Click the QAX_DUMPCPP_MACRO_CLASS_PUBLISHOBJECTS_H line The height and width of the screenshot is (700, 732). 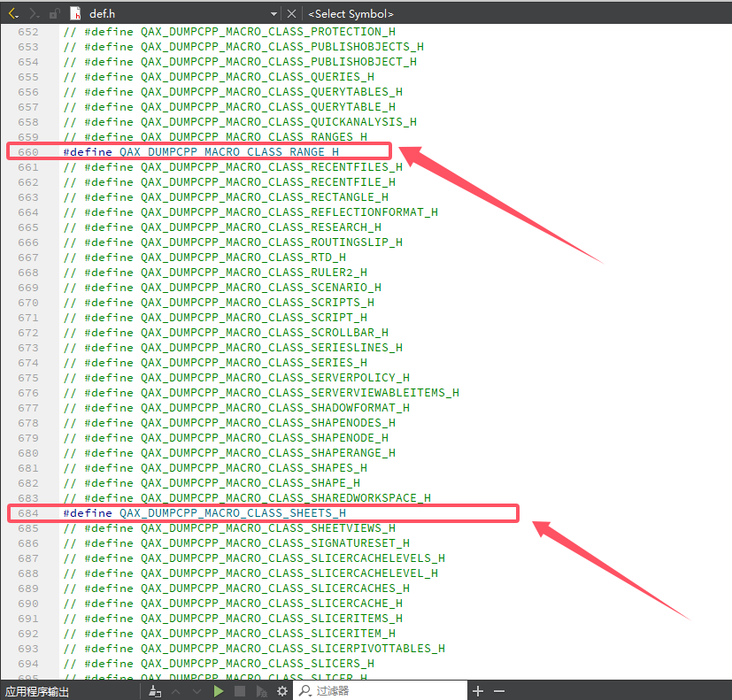click(243, 47)
